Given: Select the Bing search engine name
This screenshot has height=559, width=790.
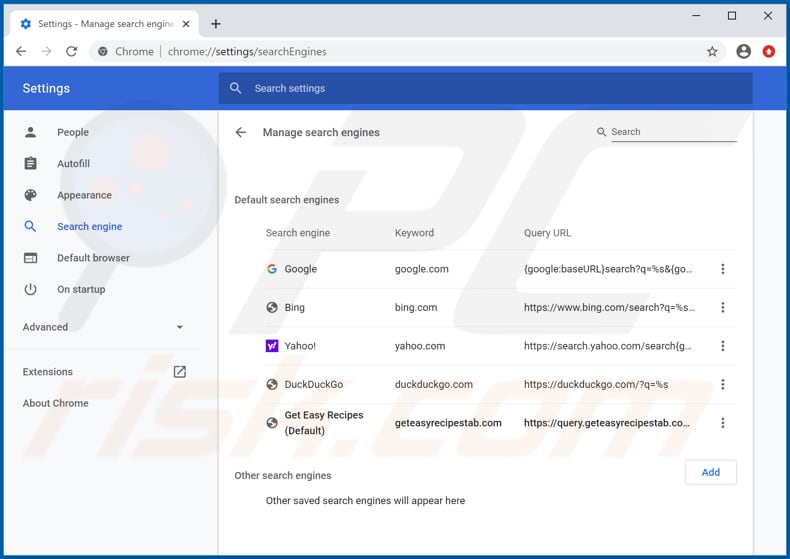Looking at the screenshot, I should (294, 308).
